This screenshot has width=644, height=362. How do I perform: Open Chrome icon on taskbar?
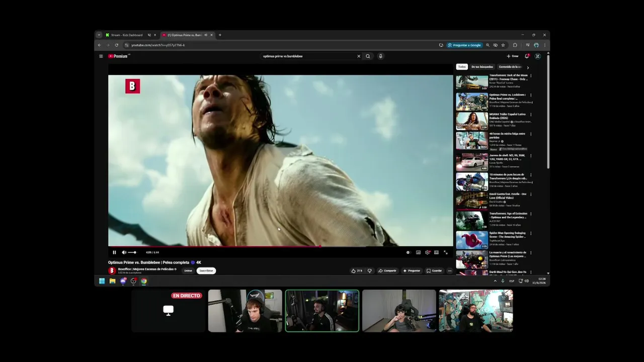pos(144,281)
